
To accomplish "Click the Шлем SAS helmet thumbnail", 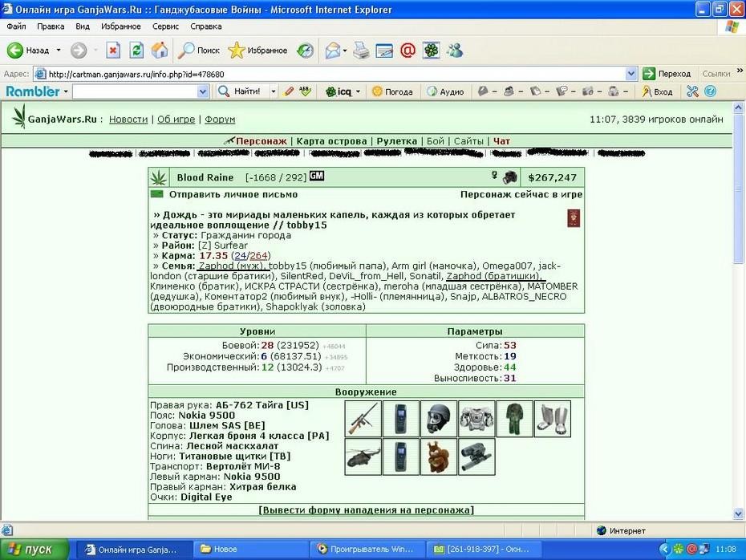I will point(439,419).
